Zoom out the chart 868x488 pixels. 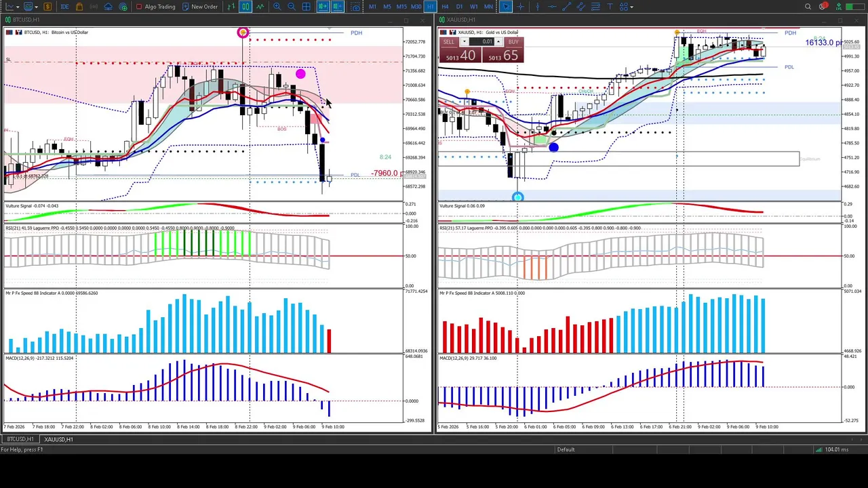pos(292,7)
